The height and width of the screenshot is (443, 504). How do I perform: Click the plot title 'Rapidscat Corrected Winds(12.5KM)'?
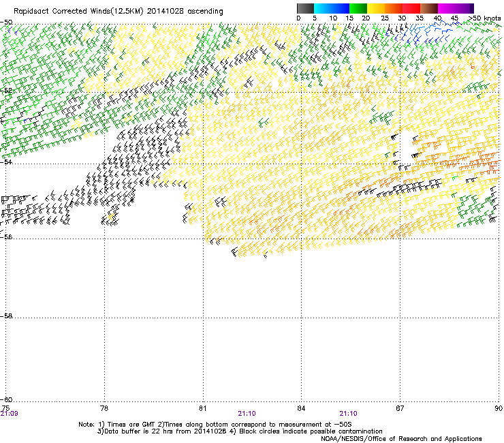click(78, 12)
